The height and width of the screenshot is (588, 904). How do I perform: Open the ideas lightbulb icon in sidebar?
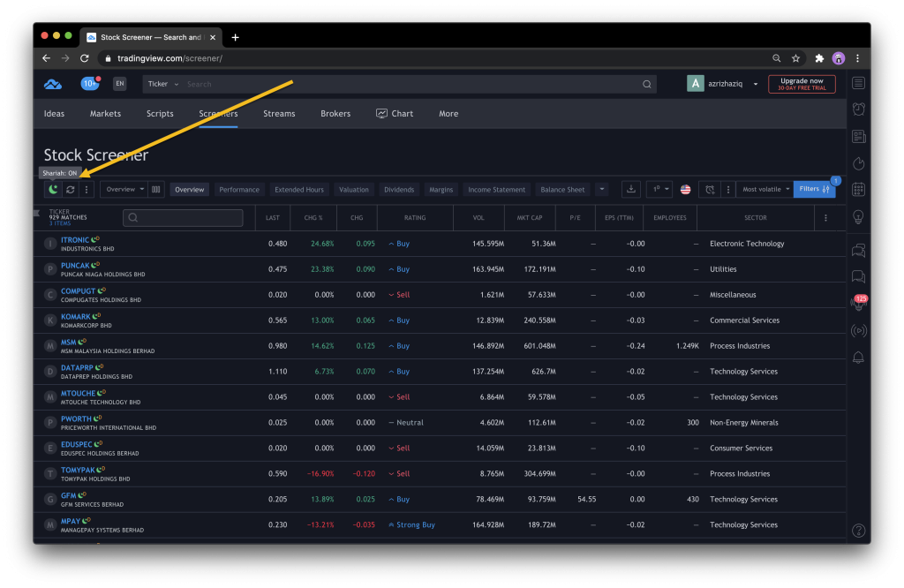click(x=858, y=217)
